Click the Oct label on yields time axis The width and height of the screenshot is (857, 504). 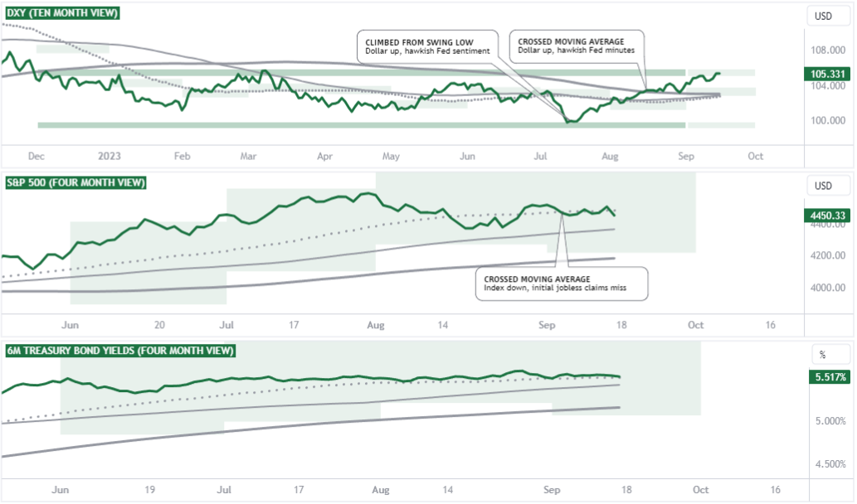click(x=700, y=490)
